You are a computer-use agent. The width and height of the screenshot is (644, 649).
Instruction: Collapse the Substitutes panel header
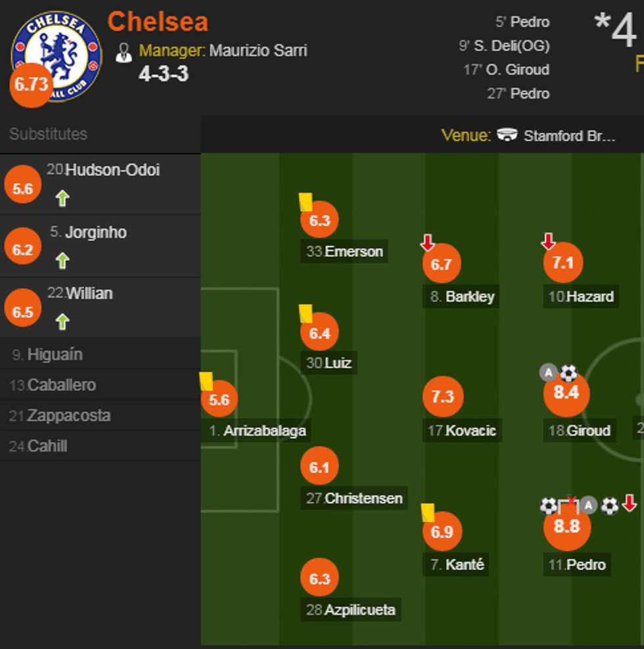48,134
